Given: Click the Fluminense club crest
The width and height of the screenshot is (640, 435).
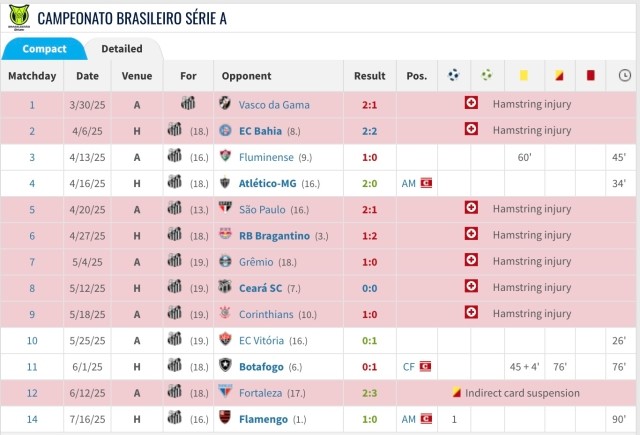Looking at the screenshot, I should point(225,156).
